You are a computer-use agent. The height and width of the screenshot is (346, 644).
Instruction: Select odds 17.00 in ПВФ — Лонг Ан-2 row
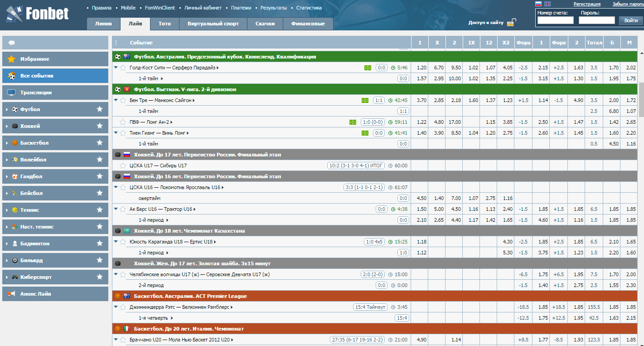(454, 122)
